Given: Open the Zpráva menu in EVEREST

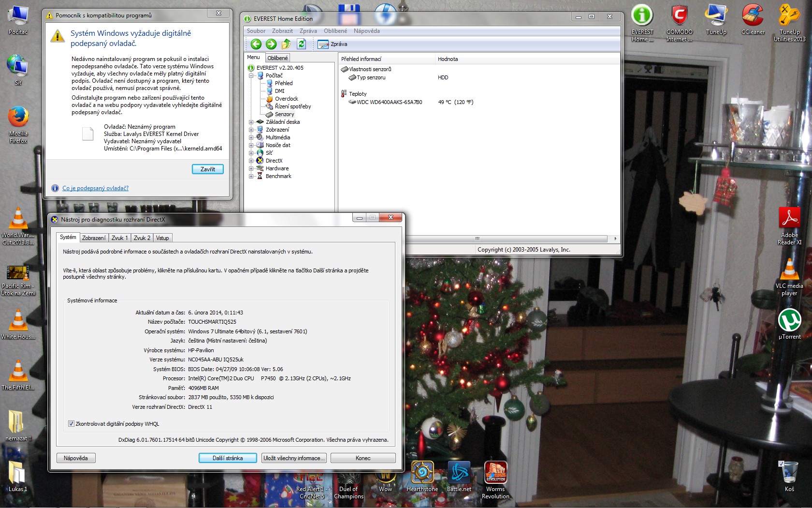Looking at the screenshot, I should [308, 31].
